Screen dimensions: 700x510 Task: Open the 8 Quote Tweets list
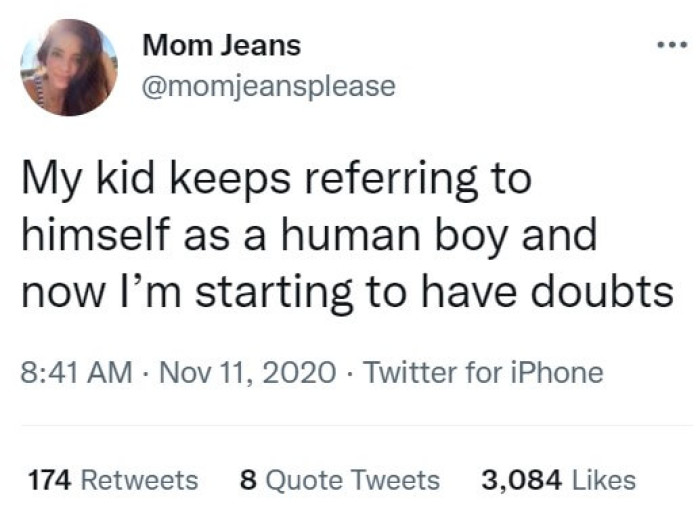pos(340,480)
